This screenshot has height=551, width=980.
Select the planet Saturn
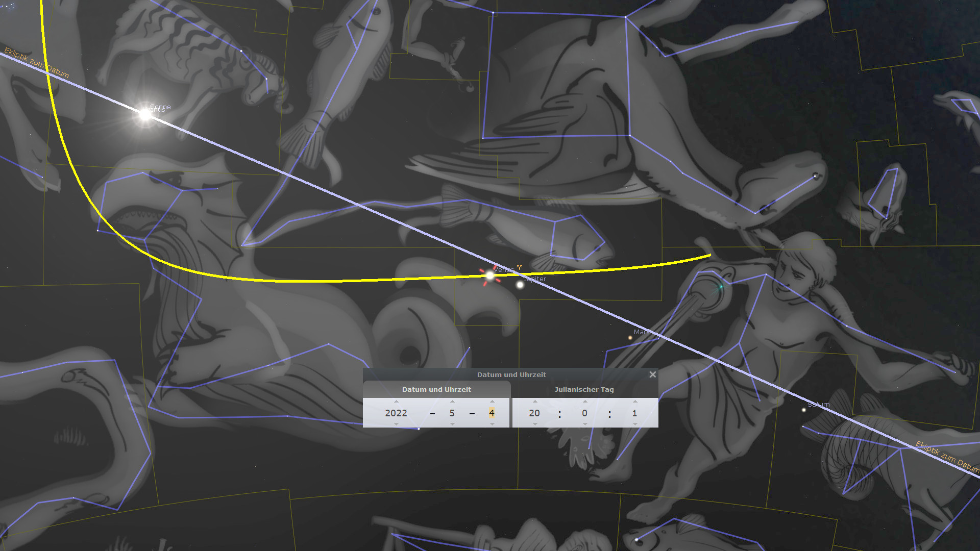point(804,410)
